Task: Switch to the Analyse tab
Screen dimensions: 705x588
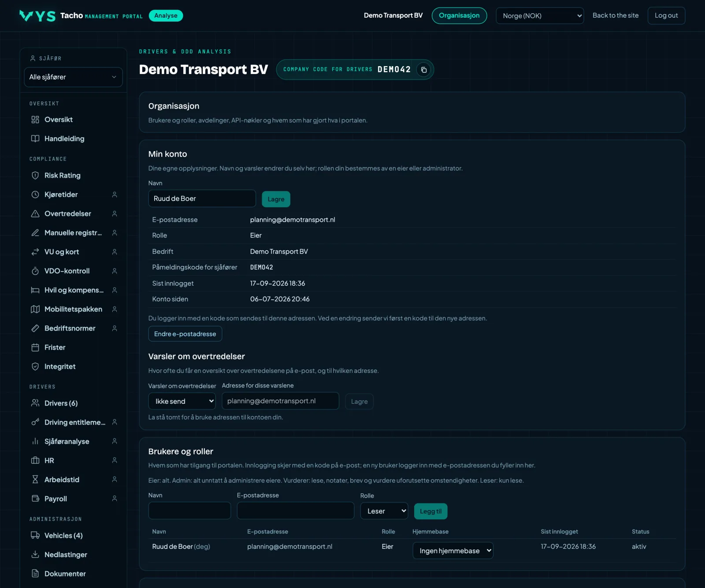Action: click(x=166, y=15)
